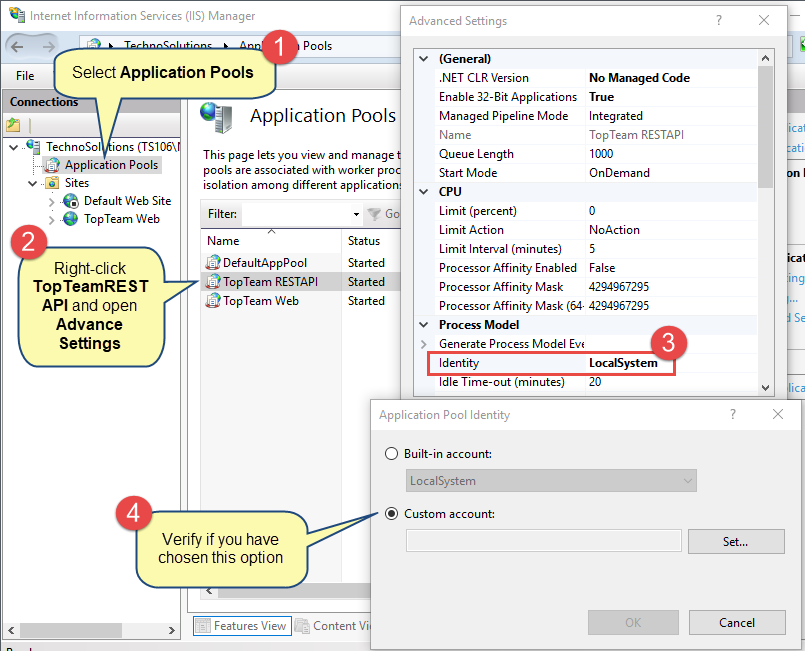Select the Built-in account radio button
This screenshot has height=651, width=805.
point(391,454)
